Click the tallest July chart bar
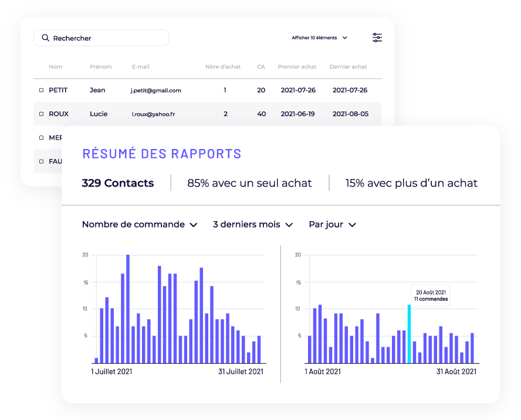 pos(128,309)
